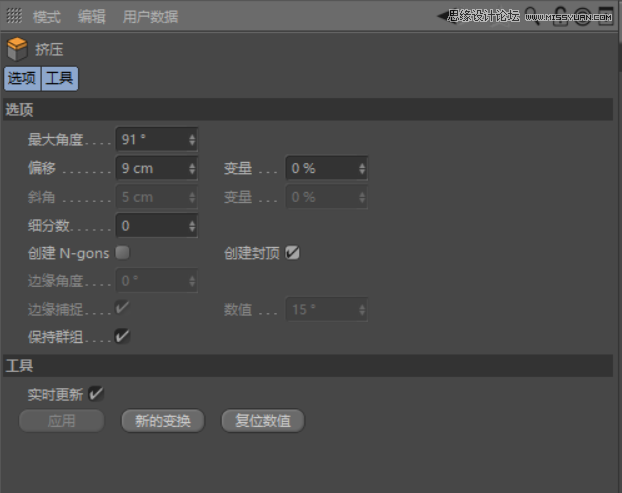This screenshot has height=493, width=622.
Task: Toggle the lock icon in the header
Action: click(560, 16)
